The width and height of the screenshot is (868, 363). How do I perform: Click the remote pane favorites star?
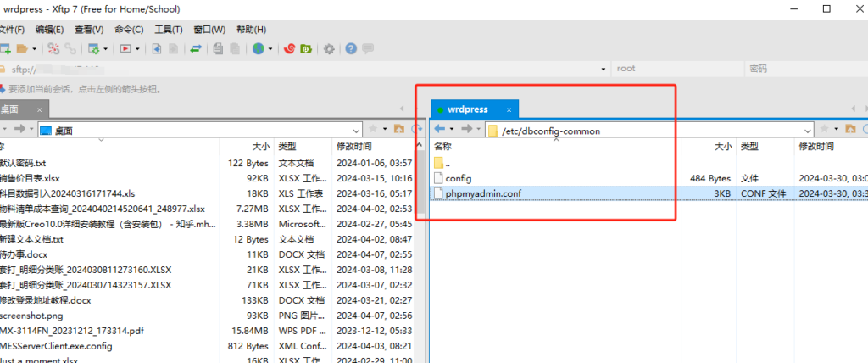click(x=824, y=129)
